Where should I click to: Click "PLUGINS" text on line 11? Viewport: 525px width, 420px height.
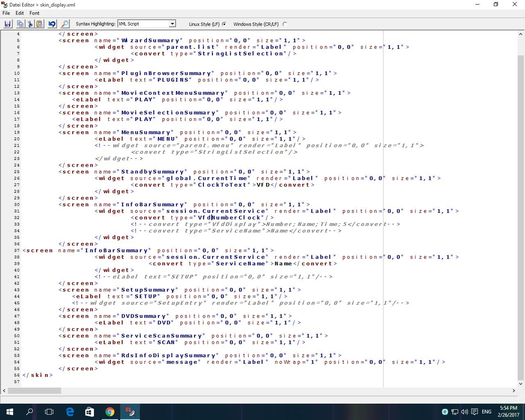tap(173, 80)
